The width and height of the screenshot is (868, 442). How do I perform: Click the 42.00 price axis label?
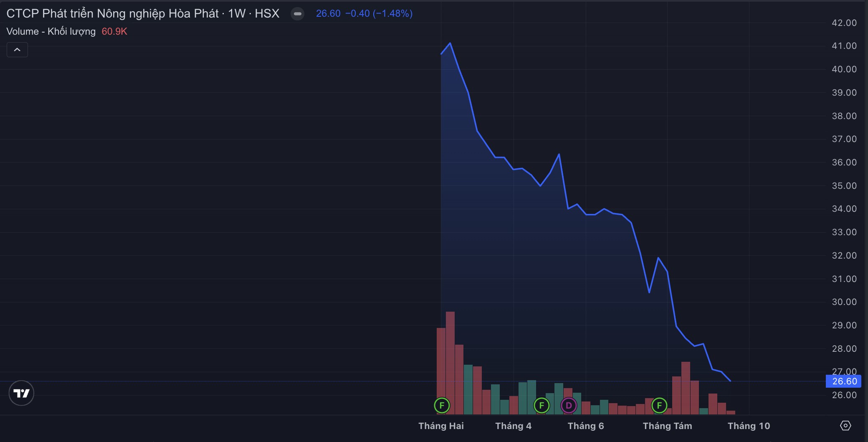(x=844, y=23)
